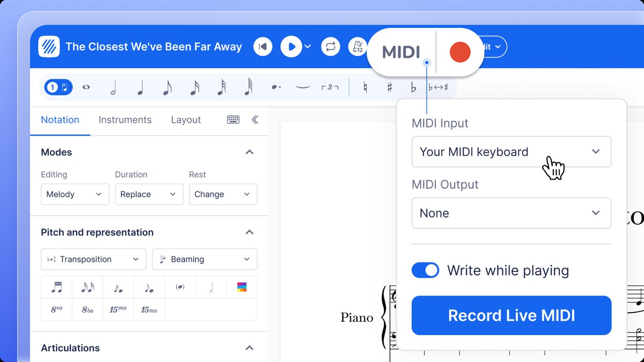Select the sixty-fourth note duration
This screenshot has width=644, height=362.
coord(248,87)
